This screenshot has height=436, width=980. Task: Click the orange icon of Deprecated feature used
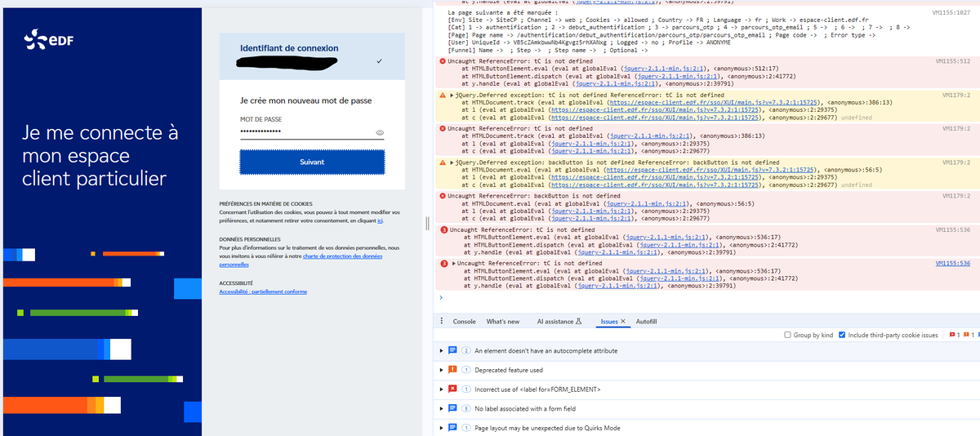pyautogui.click(x=452, y=370)
